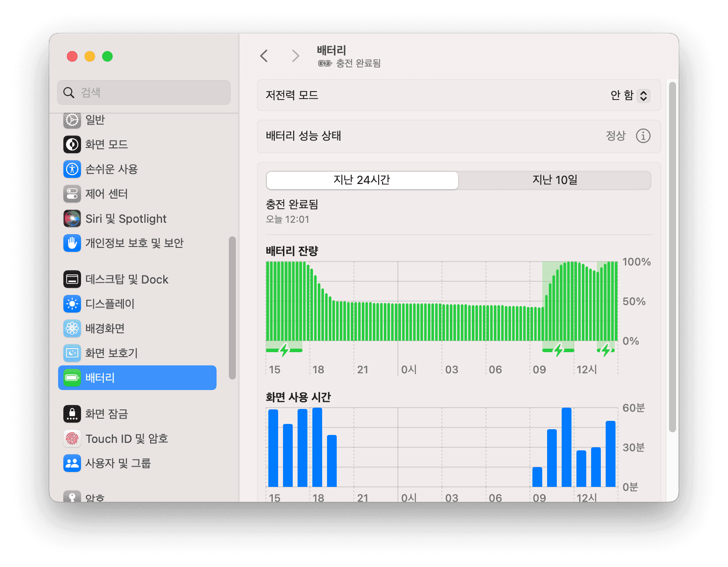728x567 pixels.
Task: Switch to the 지난 10일 tab
Action: click(x=555, y=180)
